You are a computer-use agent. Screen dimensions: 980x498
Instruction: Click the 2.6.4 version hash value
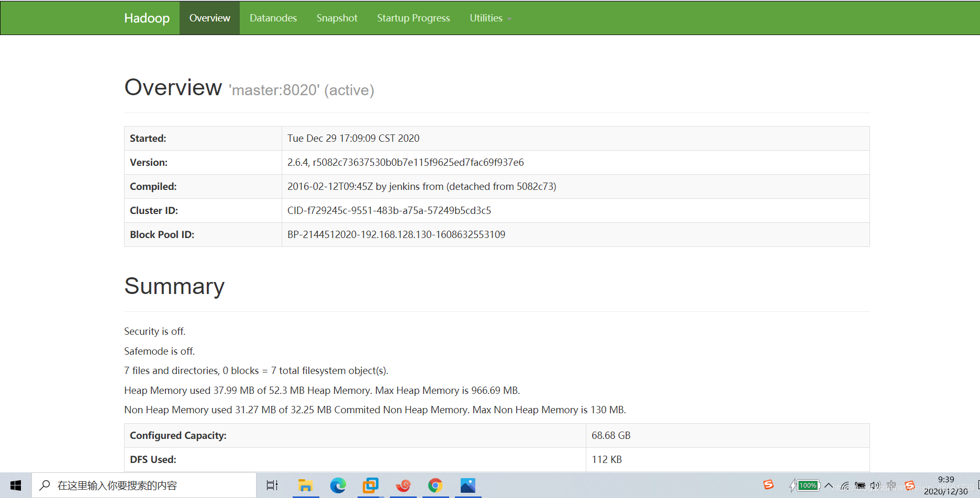click(406, 162)
